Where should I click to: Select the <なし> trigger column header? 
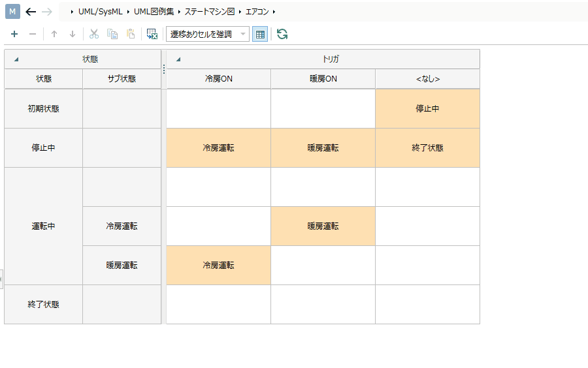pos(427,79)
